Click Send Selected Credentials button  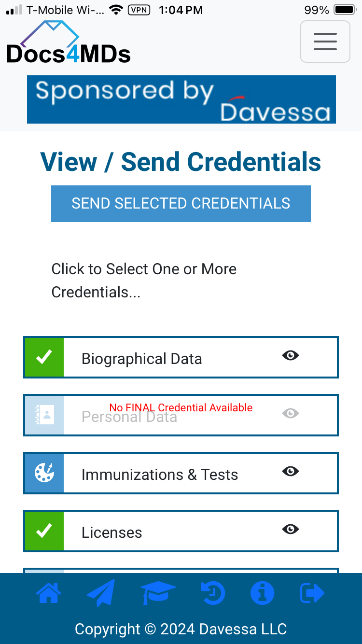(x=181, y=203)
